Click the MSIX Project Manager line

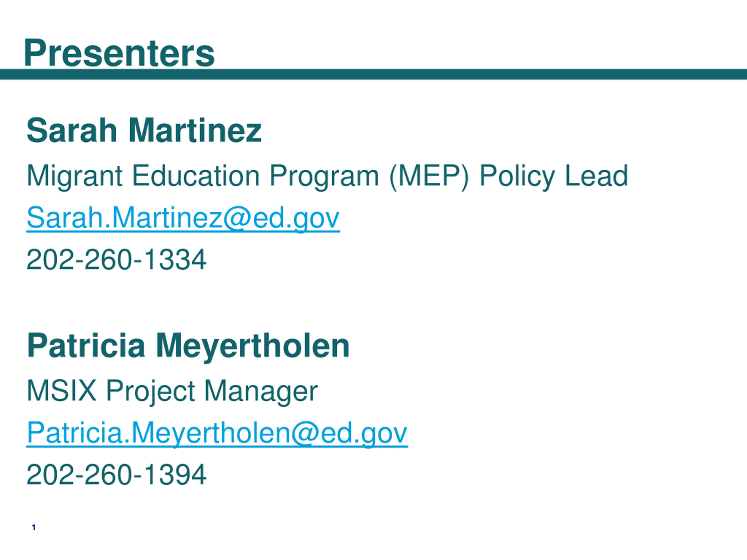(x=172, y=391)
